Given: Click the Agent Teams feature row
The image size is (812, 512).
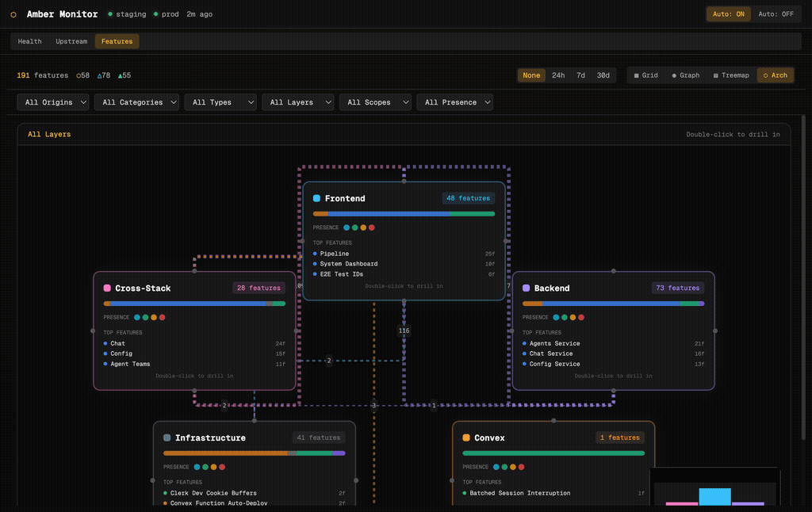Looking at the screenshot, I should (194, 364).
